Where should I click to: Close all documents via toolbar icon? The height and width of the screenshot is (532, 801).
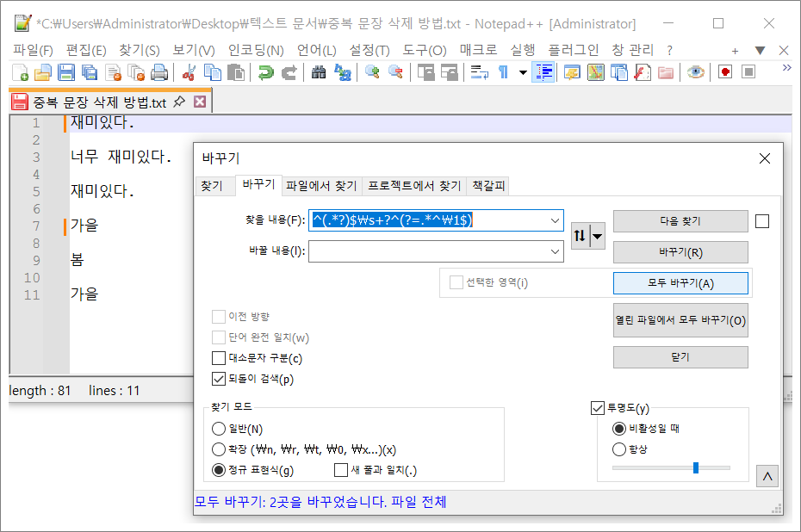click(136, 72)
